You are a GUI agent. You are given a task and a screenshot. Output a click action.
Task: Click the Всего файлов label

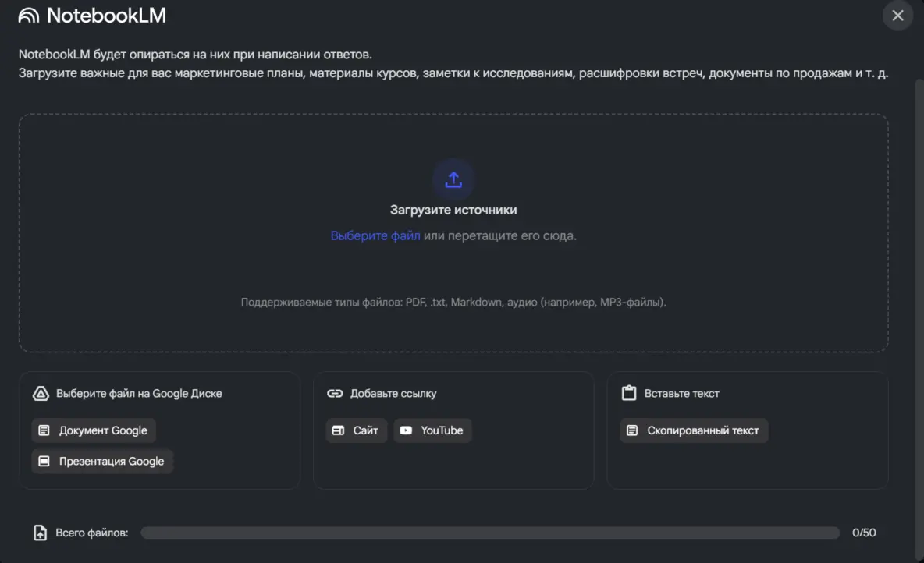pos(91,533)
